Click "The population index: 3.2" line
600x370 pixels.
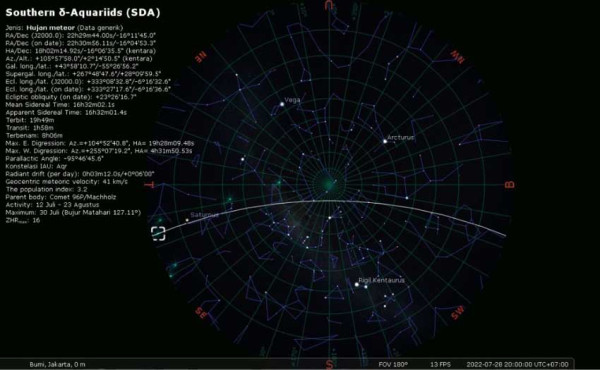46,189
